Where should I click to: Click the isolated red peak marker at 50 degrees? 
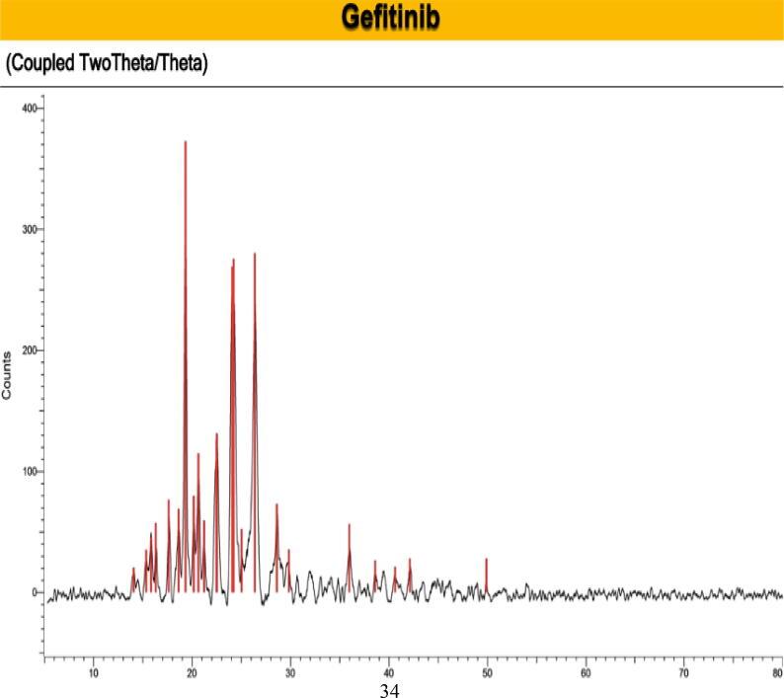487,576
